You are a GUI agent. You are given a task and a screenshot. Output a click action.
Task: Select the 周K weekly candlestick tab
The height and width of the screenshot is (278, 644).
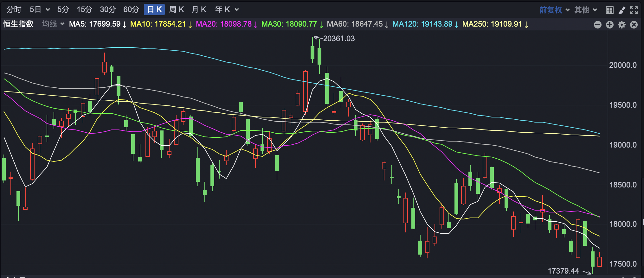coord(177,9)
